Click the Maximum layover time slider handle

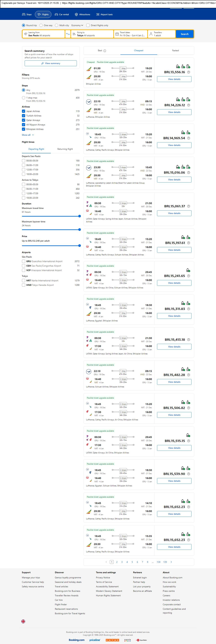(x=80, y=230)
